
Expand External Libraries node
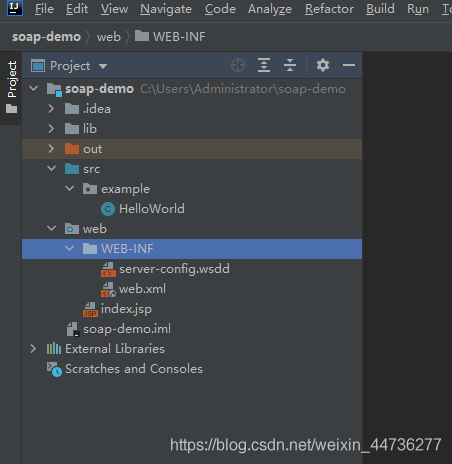click(x=33, y=349)
